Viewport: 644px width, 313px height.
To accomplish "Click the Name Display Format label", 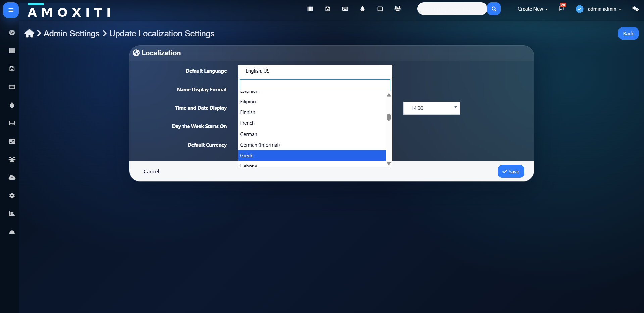I will coord(202,90).
